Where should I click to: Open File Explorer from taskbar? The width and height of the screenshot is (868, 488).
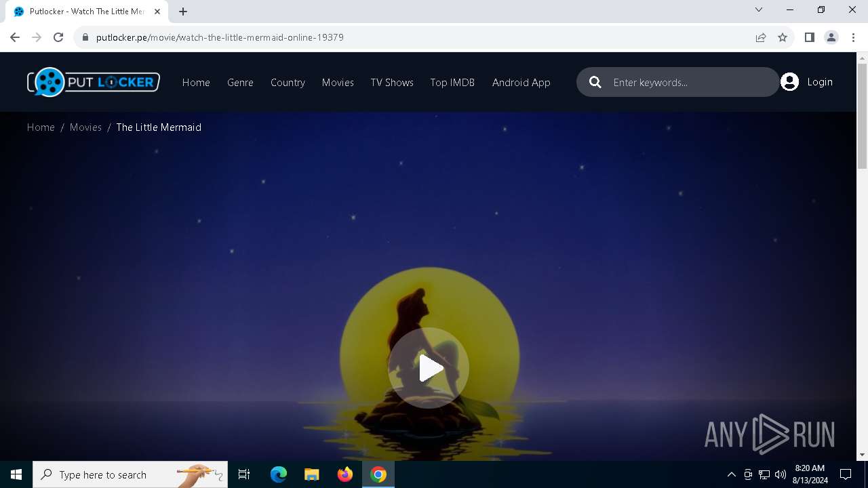click(312, 474)
